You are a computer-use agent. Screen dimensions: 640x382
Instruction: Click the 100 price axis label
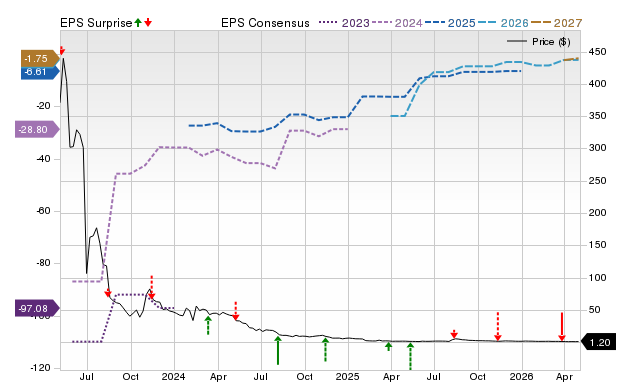tap(597, 278)
